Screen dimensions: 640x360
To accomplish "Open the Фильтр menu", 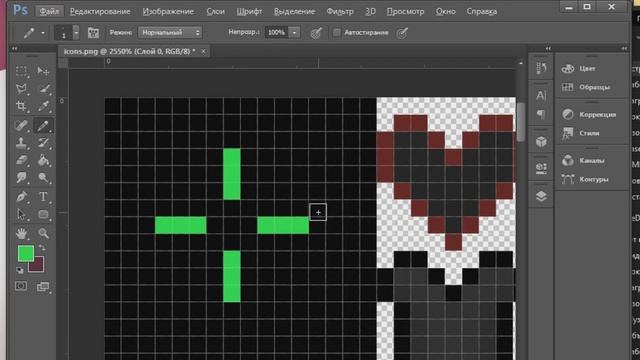I will [x=340, y=11].
